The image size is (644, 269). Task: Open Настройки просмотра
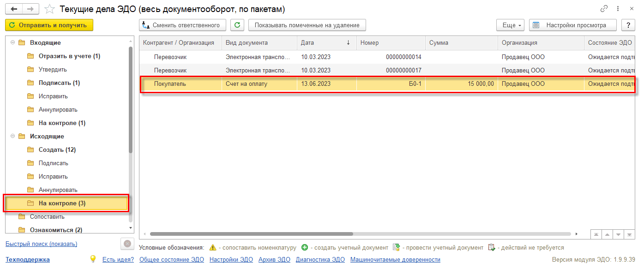coord(573,25)
